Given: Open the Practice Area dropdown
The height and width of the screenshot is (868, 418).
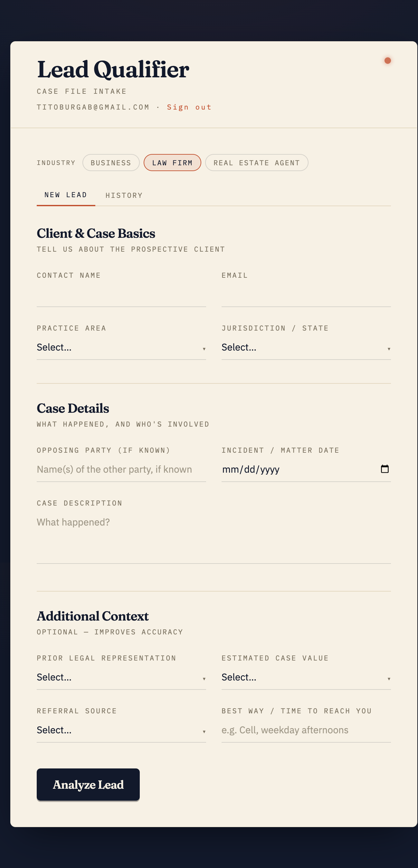Looking at the screenshot, I should (121, 347).
